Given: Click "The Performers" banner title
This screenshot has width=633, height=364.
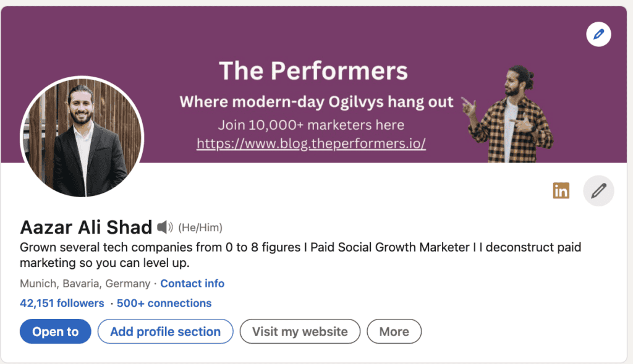Looking at the screenshot, I should (313, 71).
